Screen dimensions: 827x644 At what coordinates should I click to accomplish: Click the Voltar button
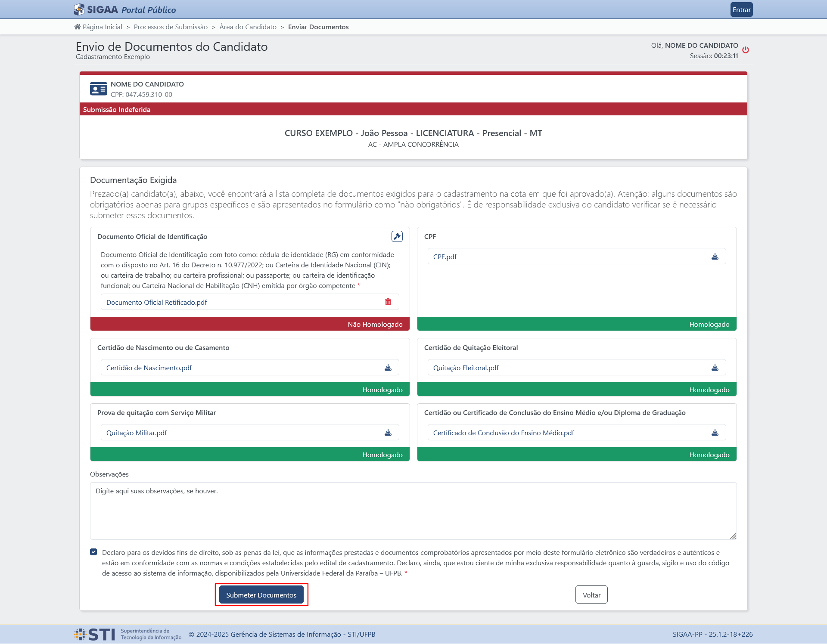point(591,595)
